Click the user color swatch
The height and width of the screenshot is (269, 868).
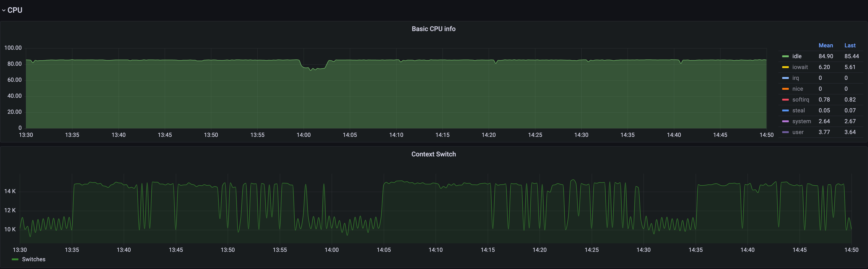click(785, 132)
